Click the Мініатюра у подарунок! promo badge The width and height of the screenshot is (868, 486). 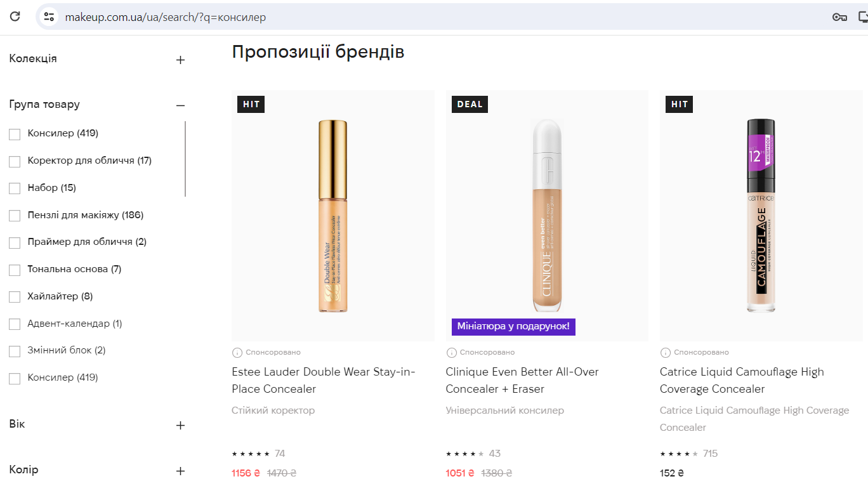click(513, 327)
